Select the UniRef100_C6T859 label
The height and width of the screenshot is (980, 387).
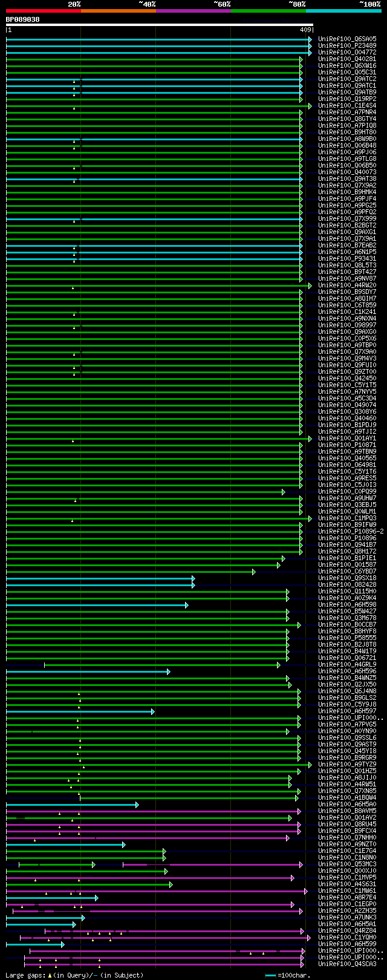(x=347, y=305)
